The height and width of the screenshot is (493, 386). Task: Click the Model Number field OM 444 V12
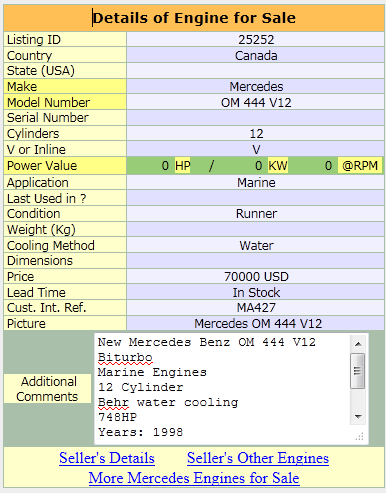click(256, 102)
